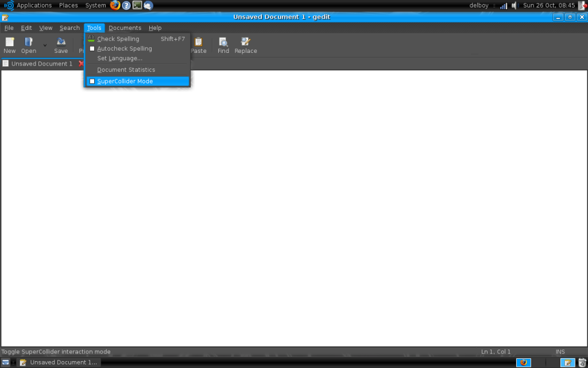588x368 pixels.
Task: Maximize the gedit window
Action: (x=570, y=17)
